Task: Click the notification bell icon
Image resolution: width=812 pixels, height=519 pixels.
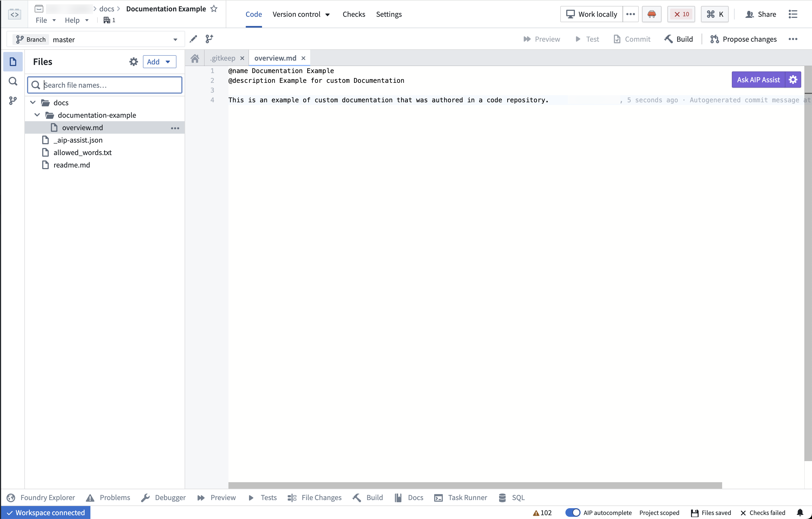Action: tap(800, 513)
